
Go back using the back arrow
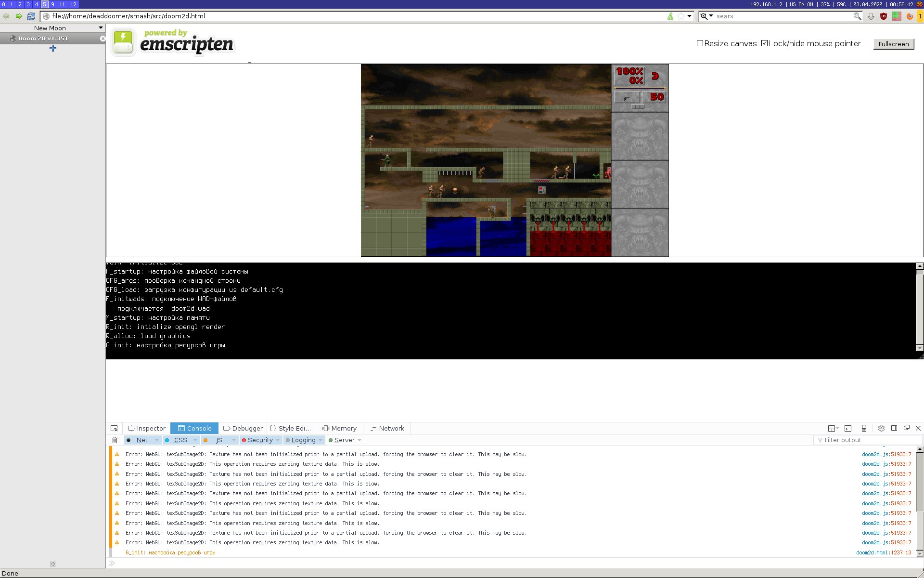6,16
